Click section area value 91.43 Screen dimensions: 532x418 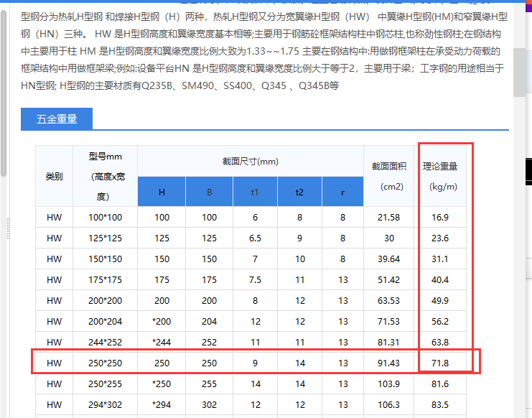[x=389, y=363]
